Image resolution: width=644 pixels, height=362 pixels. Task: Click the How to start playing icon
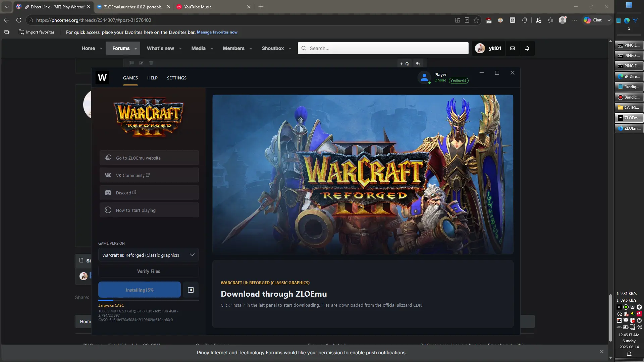coord(108,210)
